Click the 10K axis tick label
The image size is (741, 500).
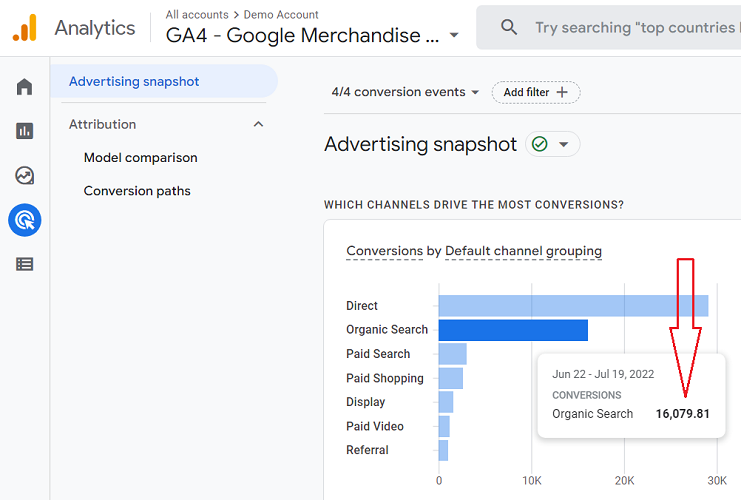(x=532, y=481)
